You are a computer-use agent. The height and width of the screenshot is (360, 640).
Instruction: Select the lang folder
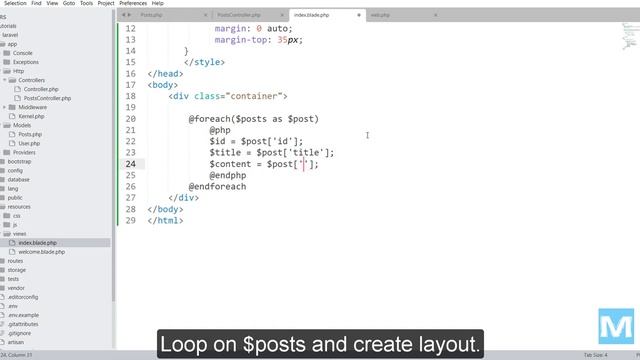pyautogui.click(x=13, y=189)
